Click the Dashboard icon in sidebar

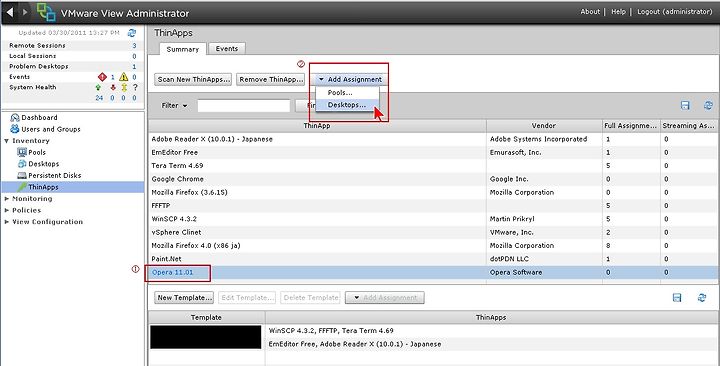[15, 118]
